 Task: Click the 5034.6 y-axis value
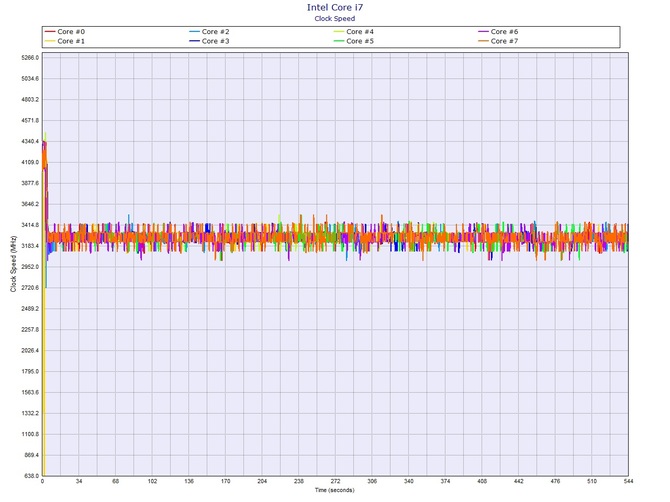tap(30, 79)
